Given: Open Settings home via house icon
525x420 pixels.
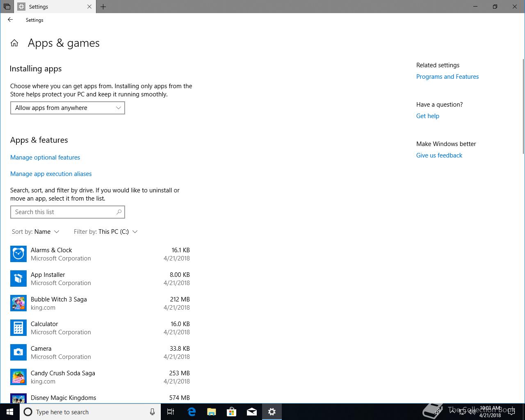Looking at the screenshot, I should click(14, 43).
